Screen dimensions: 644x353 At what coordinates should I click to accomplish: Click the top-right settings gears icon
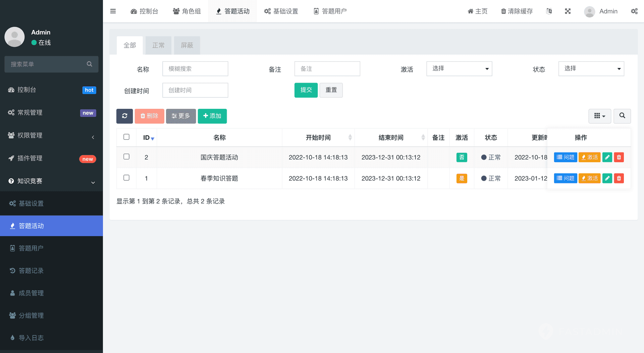click(x=634, y=11)
